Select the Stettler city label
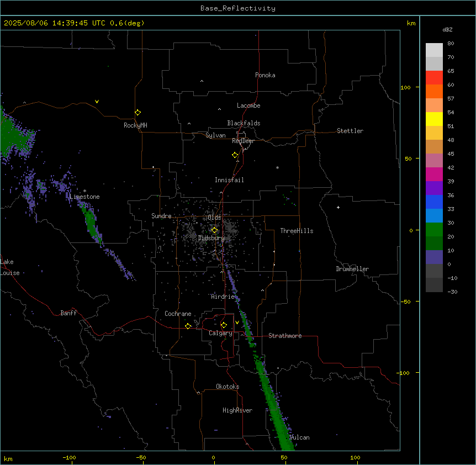 pyautogui.click(x=350, y=131)
